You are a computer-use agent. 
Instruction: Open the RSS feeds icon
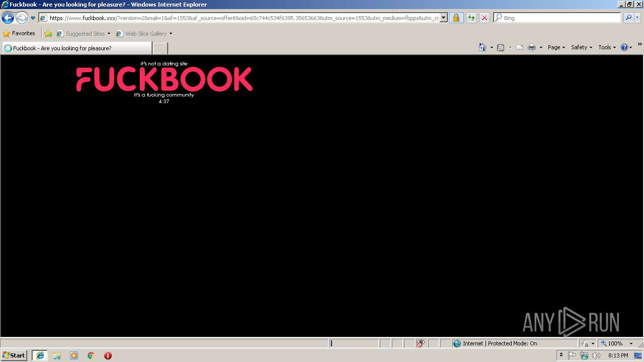501,47
